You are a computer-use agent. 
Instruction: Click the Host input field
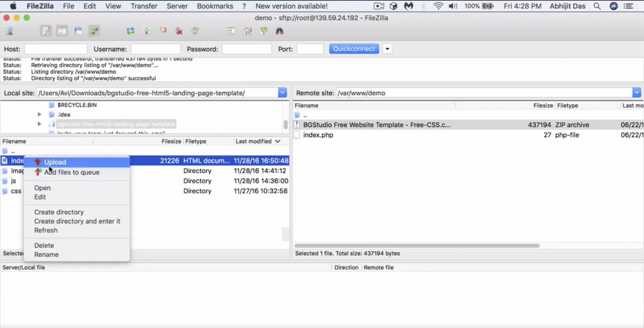coord(56,49)
